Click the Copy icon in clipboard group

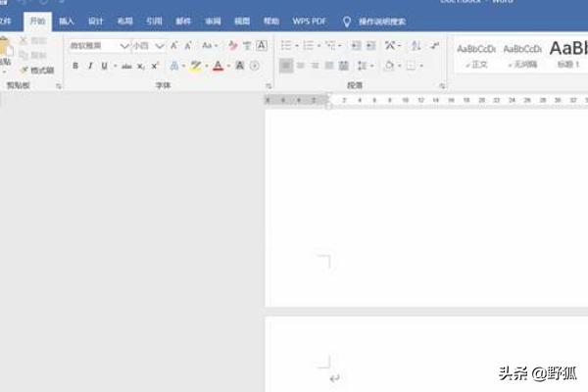click(24, 55)
